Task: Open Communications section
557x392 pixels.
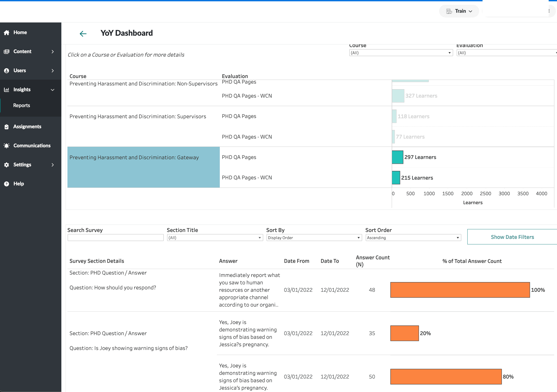Action: coord(32,145)
